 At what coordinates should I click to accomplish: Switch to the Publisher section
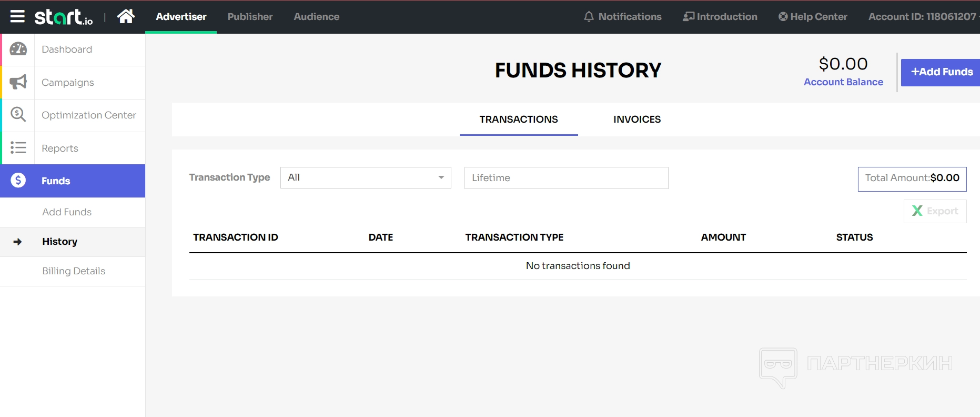tap(250, 17)
